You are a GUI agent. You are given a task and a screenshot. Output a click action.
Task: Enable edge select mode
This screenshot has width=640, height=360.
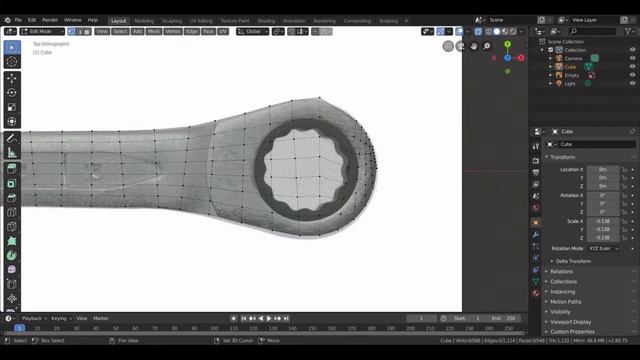coord(80,31)
